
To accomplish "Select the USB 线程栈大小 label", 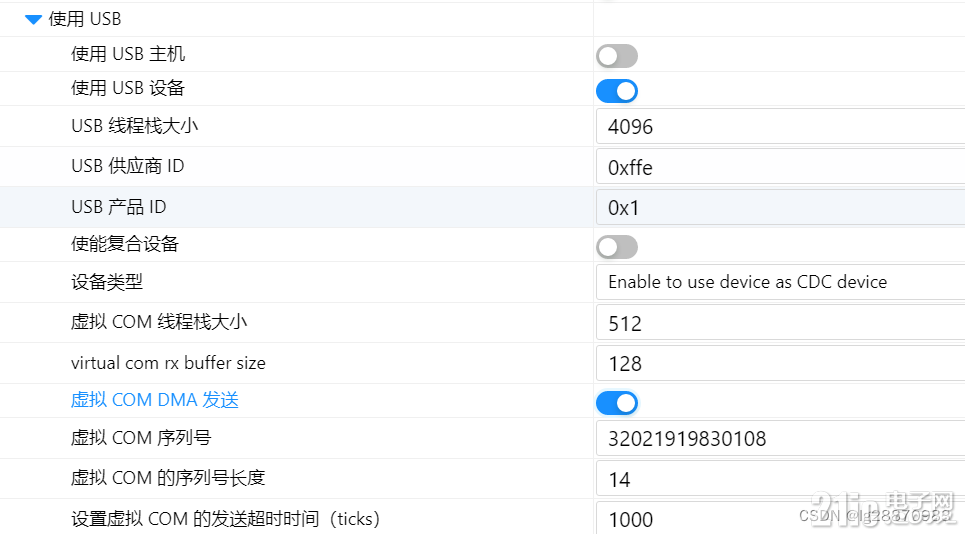I will point(135,126).
